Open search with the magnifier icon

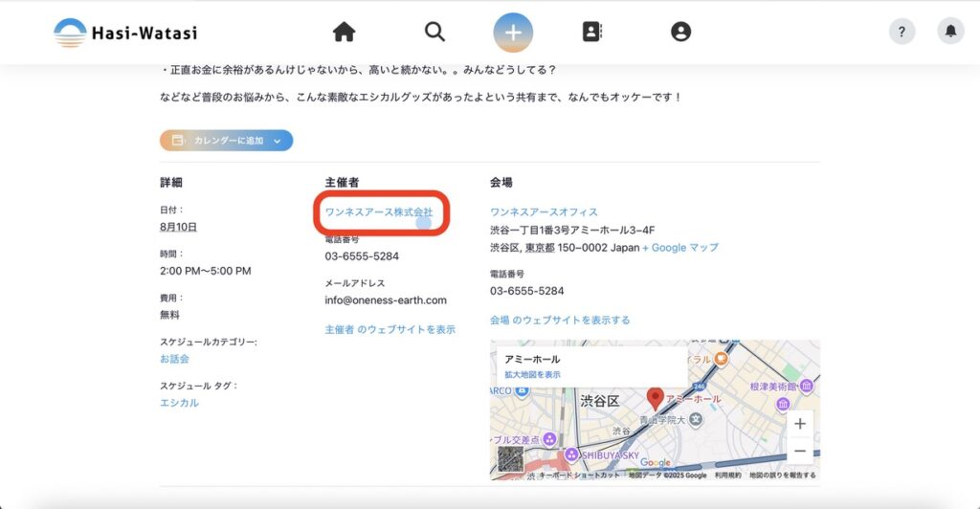tap(434, 33)
